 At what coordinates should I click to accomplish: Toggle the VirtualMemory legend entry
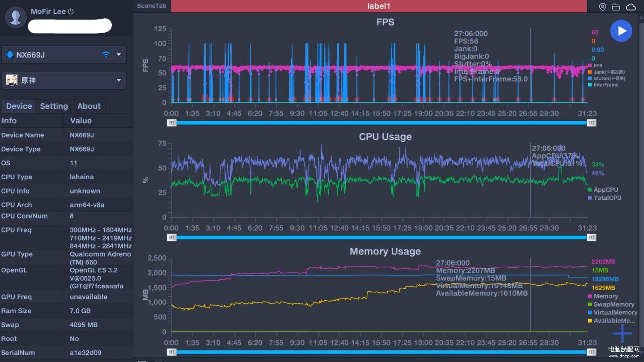(612, 312)
